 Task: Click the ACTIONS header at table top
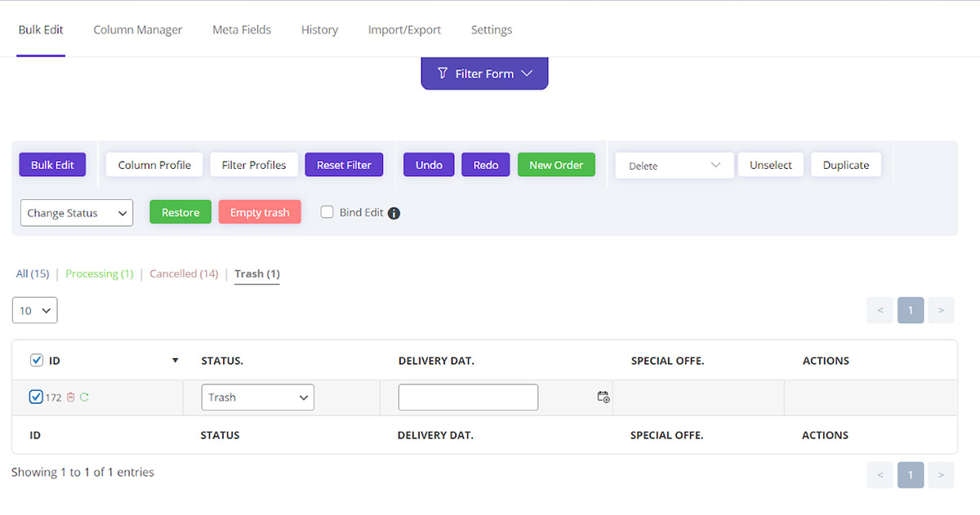coord(826,361)
